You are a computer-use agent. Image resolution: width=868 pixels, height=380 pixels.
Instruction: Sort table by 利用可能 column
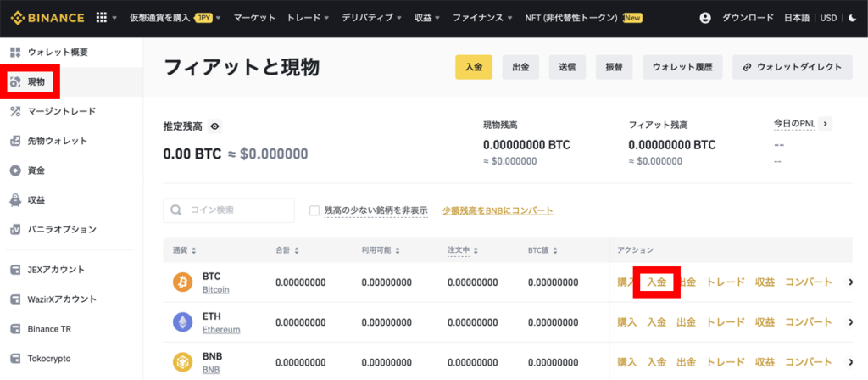coord(381,250)
